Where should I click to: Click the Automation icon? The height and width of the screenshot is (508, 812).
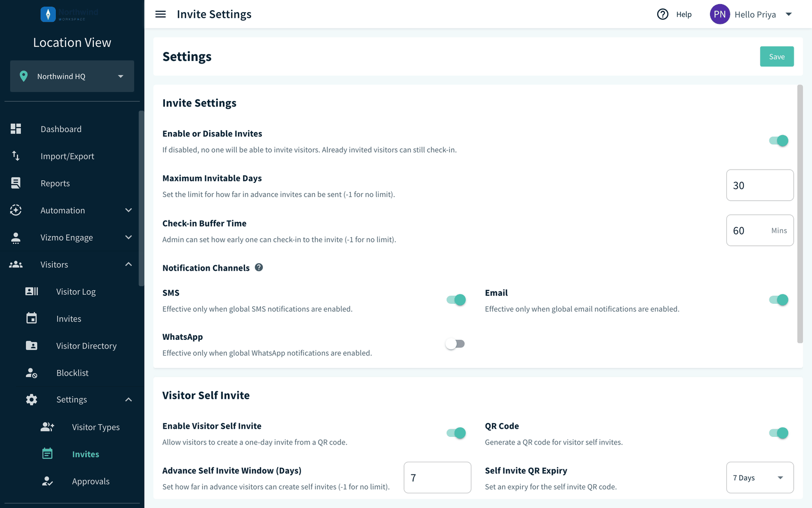[x=16, y=210]
